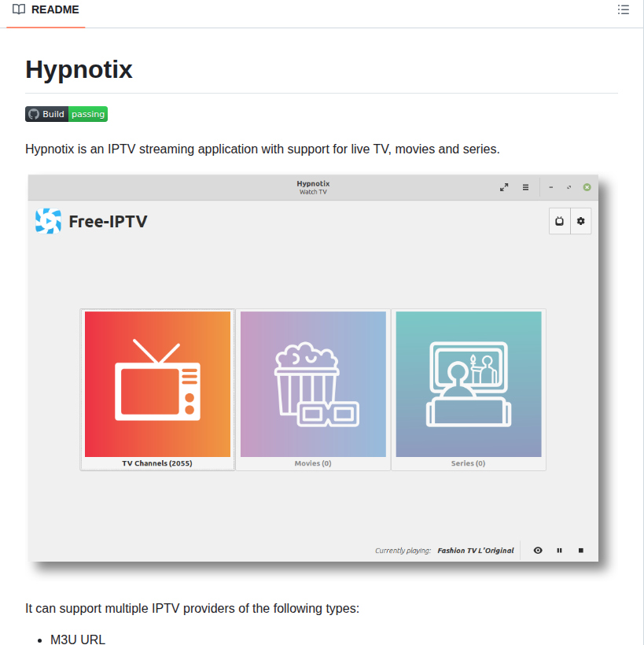
Task: Close the Hypnotix window with green button
Action: (x=587, y=187)
